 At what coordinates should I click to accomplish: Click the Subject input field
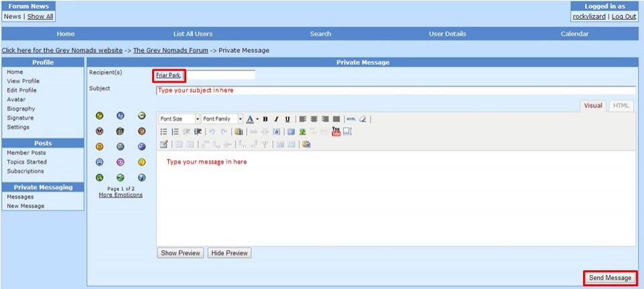(395, 90)
